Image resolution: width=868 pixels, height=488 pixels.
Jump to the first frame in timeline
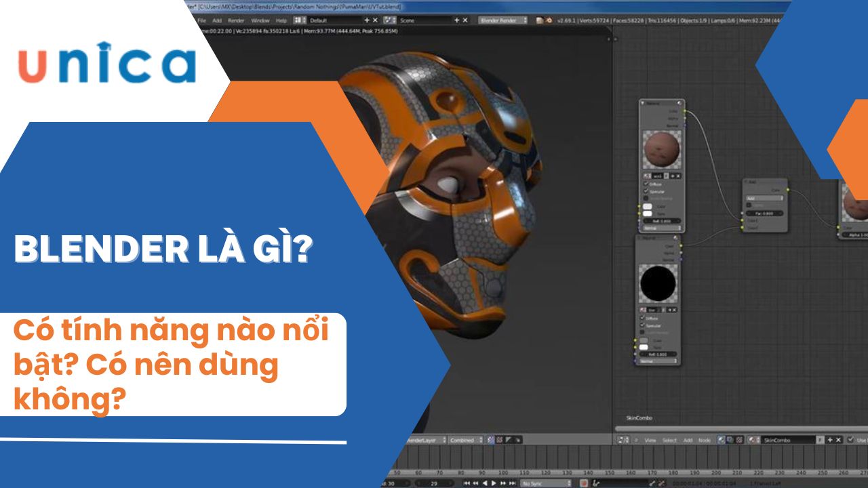tap(467, 483)
